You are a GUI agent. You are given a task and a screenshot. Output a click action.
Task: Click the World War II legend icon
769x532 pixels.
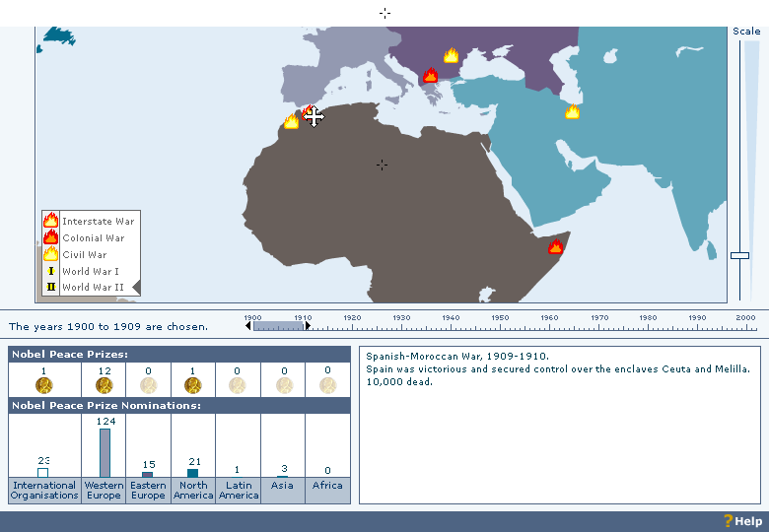coord(50,287)
